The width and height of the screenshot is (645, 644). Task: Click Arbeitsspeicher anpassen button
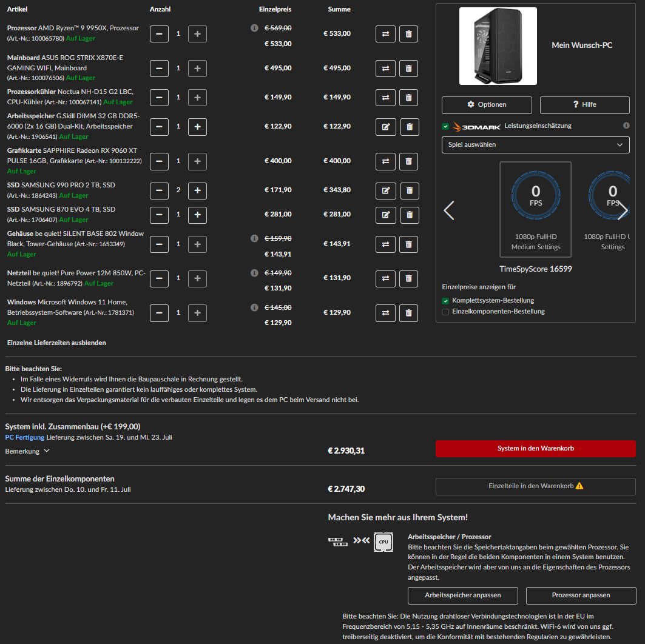coord(463,595)
